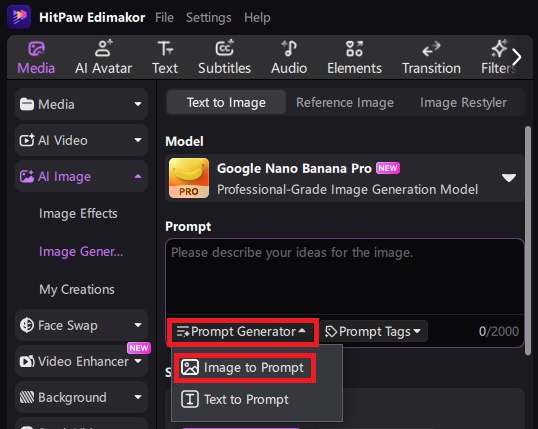The image size is (538, 429).
Task: Open the Google Nano Banana Pro model dropdown
Action: (x=344, y=178)
